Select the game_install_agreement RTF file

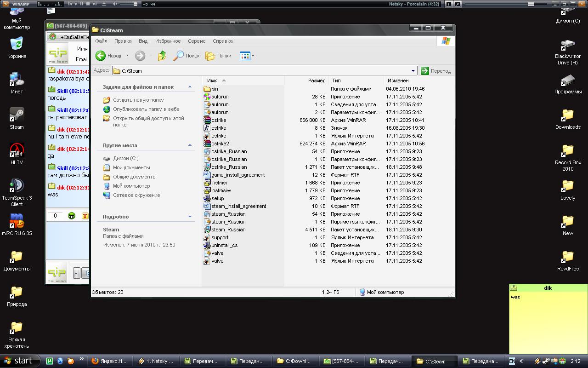point(234,175)
